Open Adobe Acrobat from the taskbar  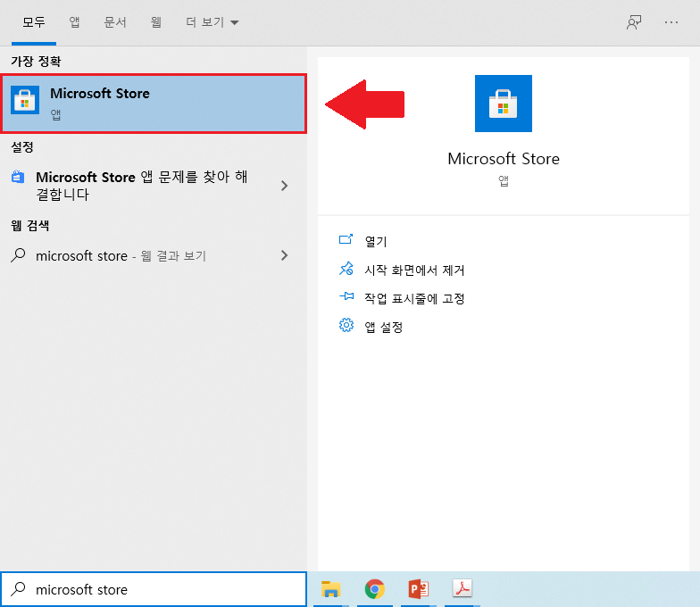tap(462, 588)
